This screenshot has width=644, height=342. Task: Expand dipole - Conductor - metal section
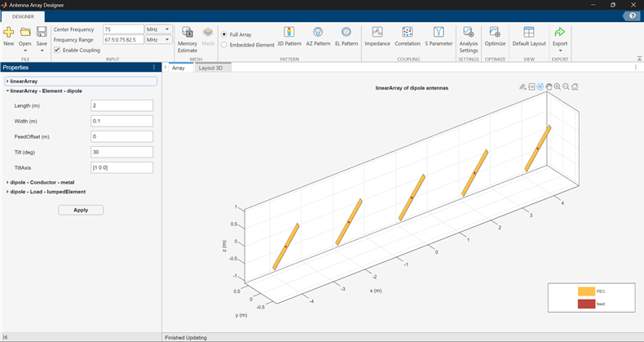(x=7, y=182)
